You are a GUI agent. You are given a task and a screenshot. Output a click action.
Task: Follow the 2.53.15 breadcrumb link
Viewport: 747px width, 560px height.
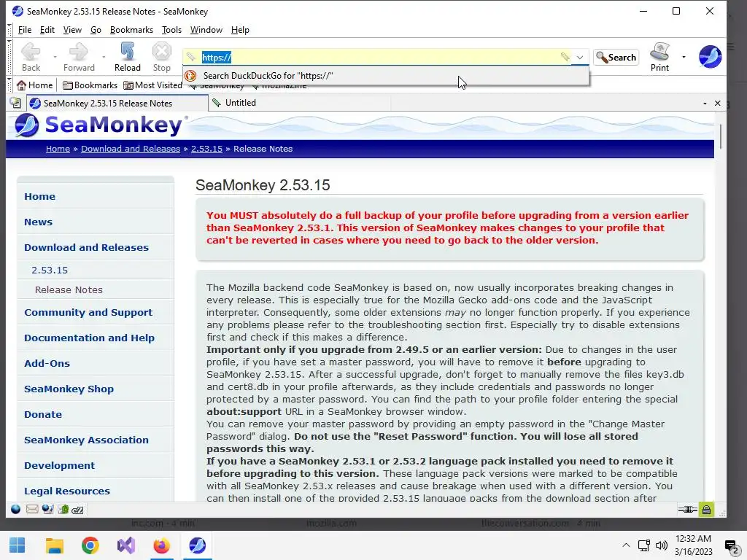(206, 149)
